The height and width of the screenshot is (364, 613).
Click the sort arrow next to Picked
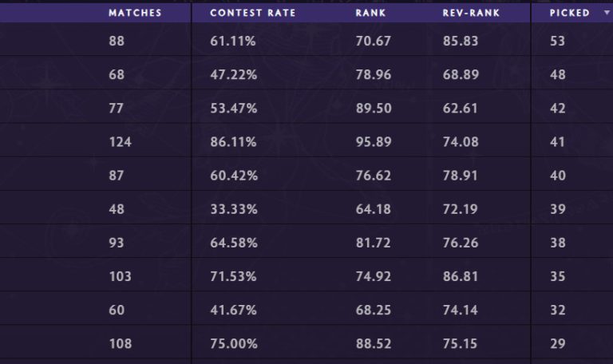point(607,14)
